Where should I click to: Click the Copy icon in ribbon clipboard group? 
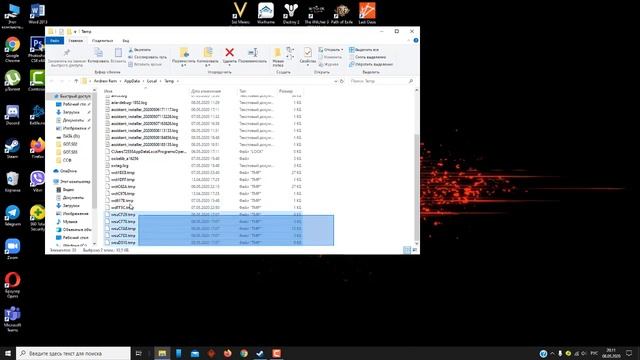98,53
